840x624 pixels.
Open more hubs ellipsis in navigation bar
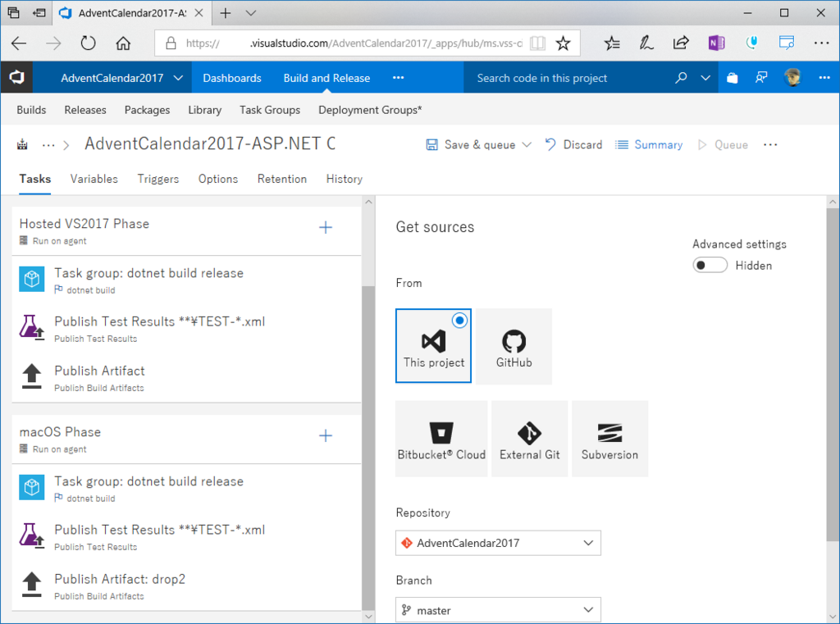tap(398, 78)
